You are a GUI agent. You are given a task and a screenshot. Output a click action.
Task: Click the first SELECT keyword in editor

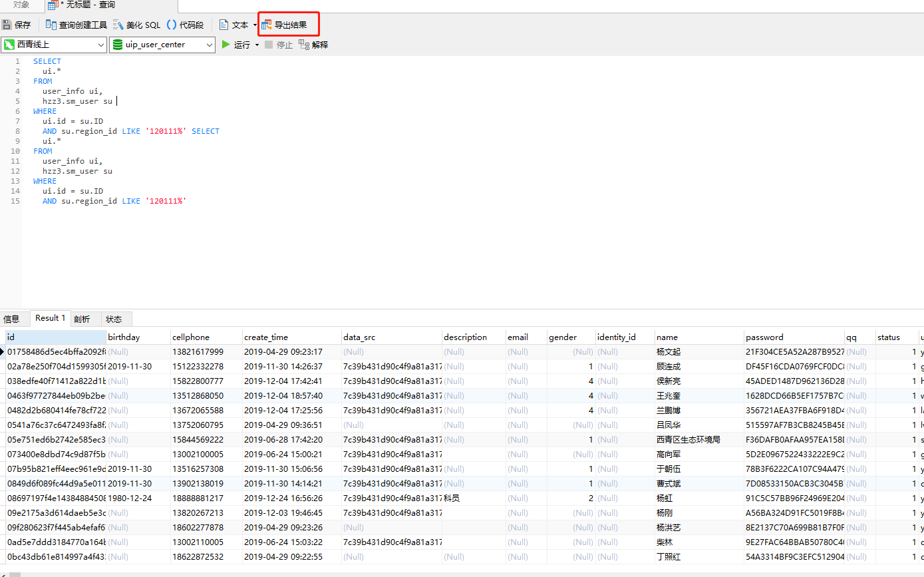point(47,61)
